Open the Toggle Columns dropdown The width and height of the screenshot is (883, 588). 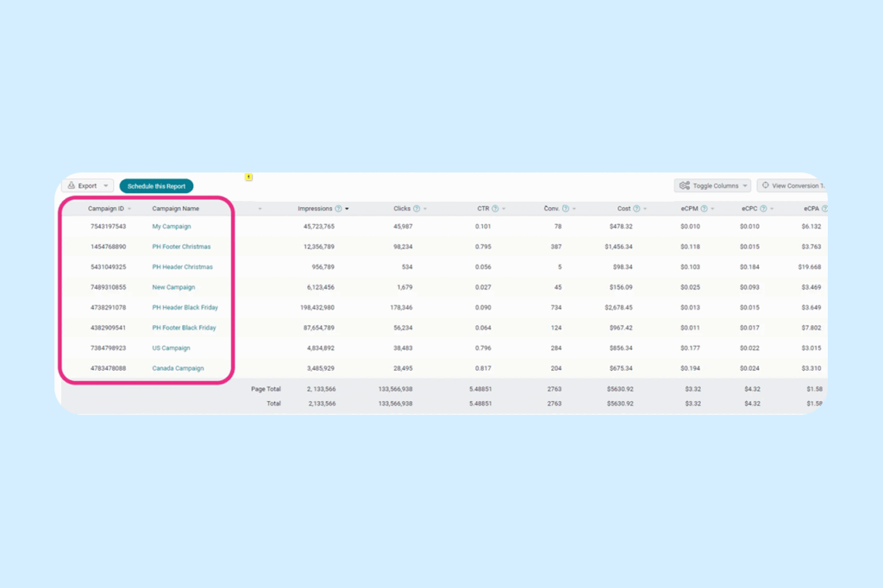(x=712, y=186)
